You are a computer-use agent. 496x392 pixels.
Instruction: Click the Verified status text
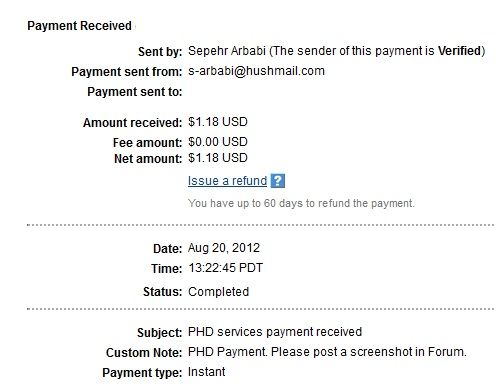pos(459,51)
